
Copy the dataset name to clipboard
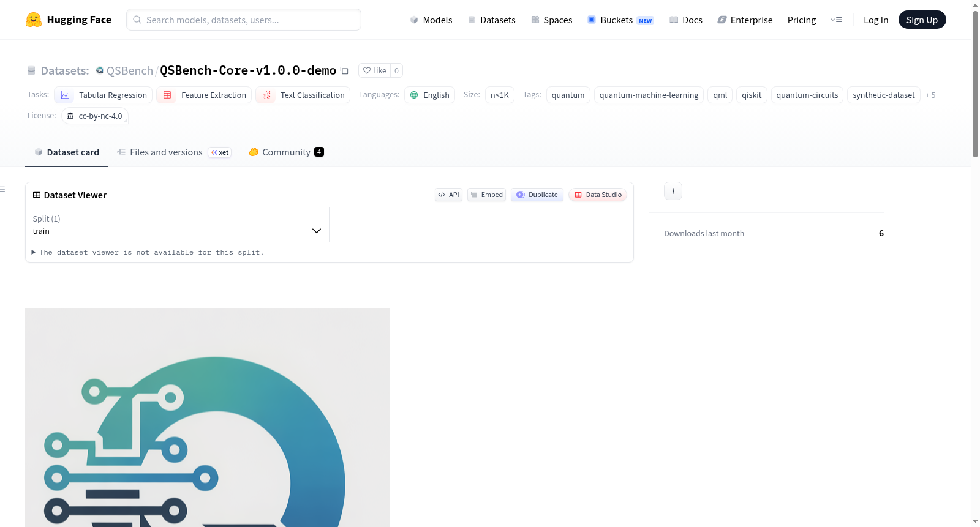tap(344, 70)
